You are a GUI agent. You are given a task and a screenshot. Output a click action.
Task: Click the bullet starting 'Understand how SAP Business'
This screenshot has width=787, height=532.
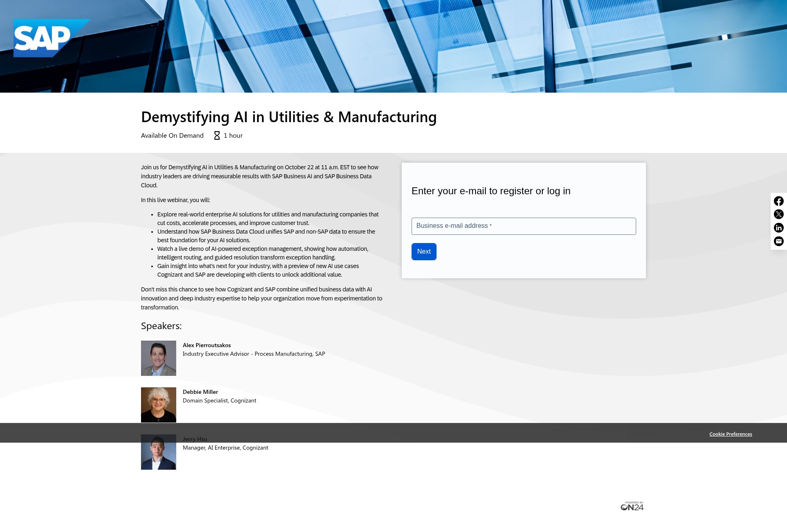(x=266, y=236)
